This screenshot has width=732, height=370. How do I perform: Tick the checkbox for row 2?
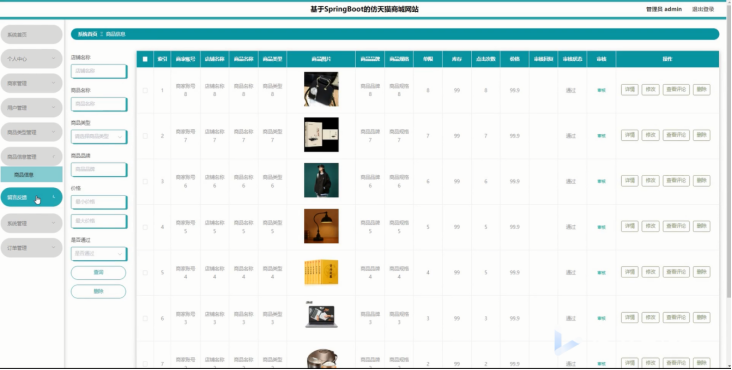[x=145, y=136]
